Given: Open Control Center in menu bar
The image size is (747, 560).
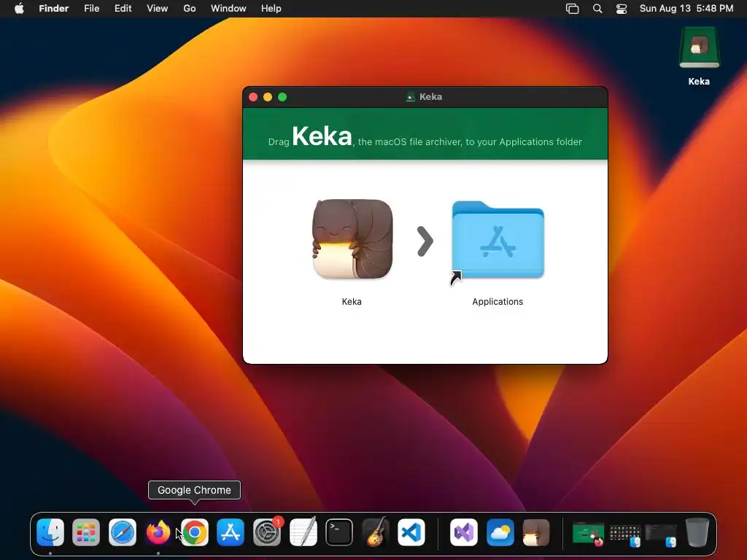Looking at the screenshot, I should coord(622,9).
